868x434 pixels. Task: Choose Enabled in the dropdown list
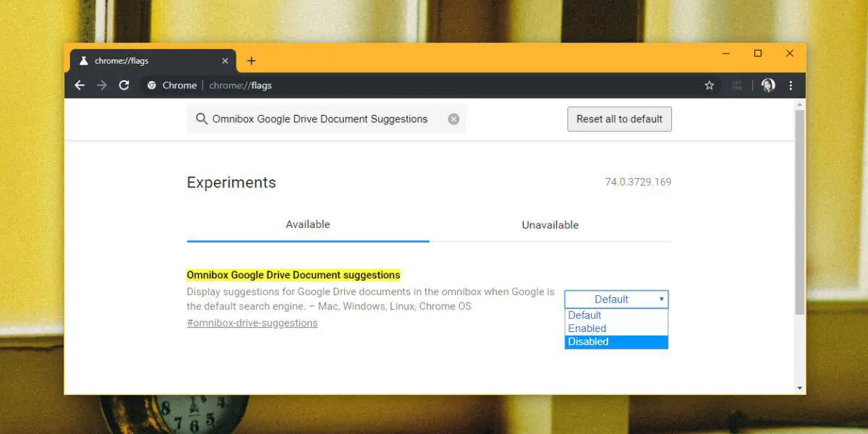616,328
